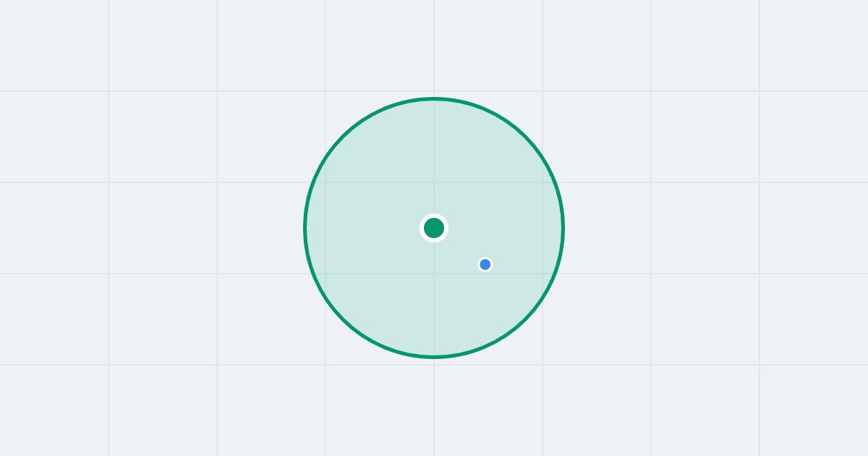Click empty grid area above the circle

tap(434, 46)
